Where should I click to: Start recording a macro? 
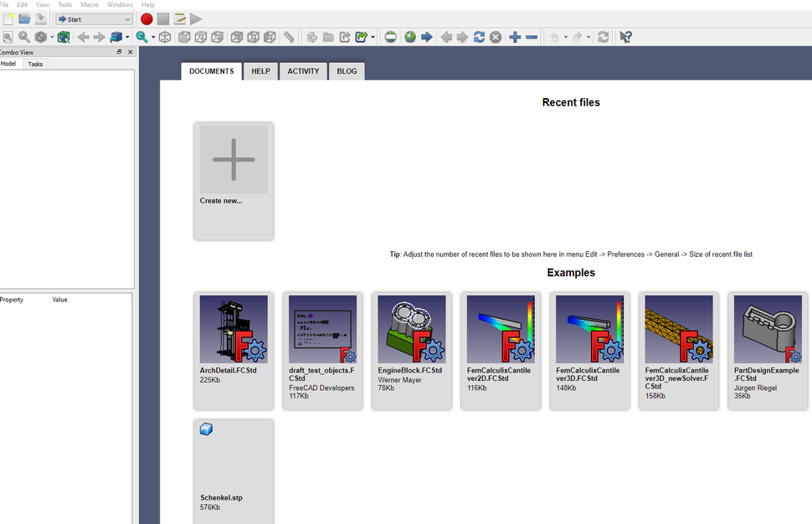coord(147,18)
